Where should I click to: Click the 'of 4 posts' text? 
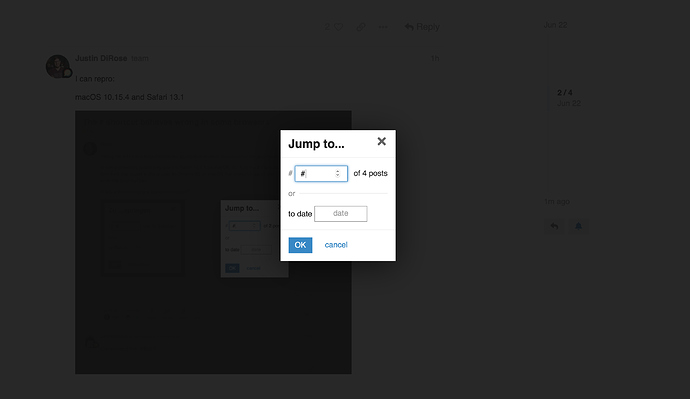pos(371,173)
